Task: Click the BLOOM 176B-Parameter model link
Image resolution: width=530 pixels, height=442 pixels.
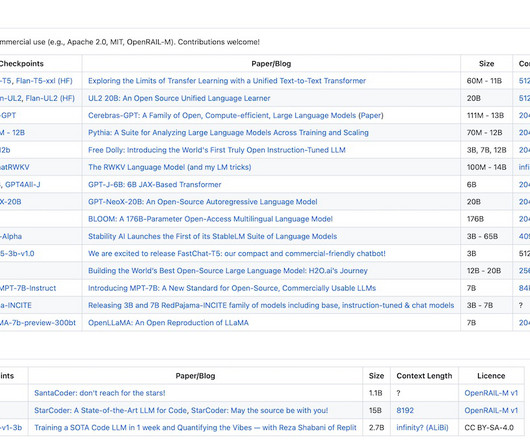Action: click(x=210, y=219)
